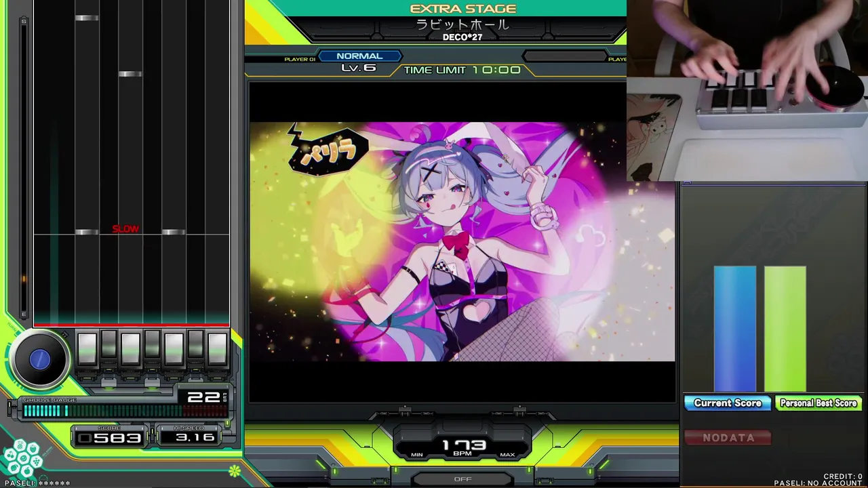Click the EXTRA STAGE banner
The image size is (868, 488).
coord(462,9)
